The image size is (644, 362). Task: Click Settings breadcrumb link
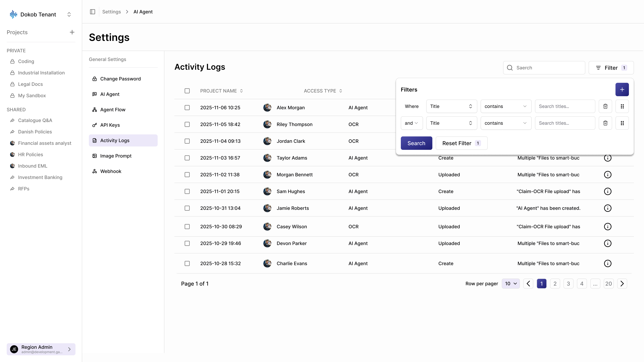(111, 12)
